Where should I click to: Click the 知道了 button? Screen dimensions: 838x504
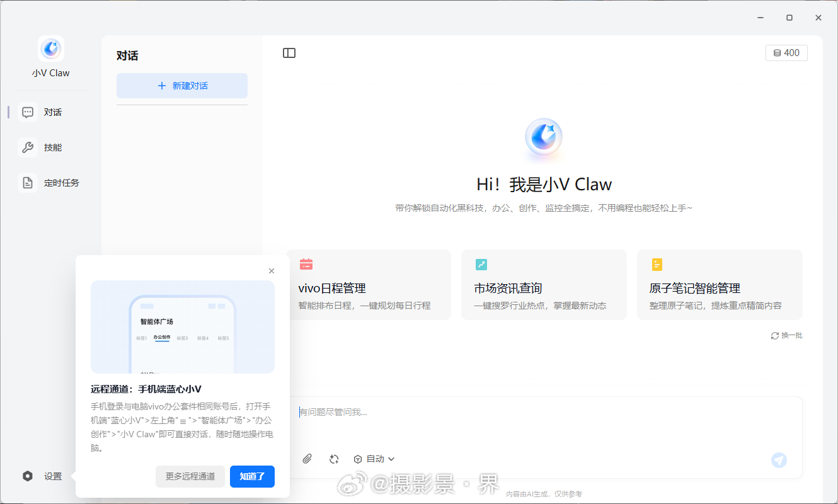[x=252, y=476]
